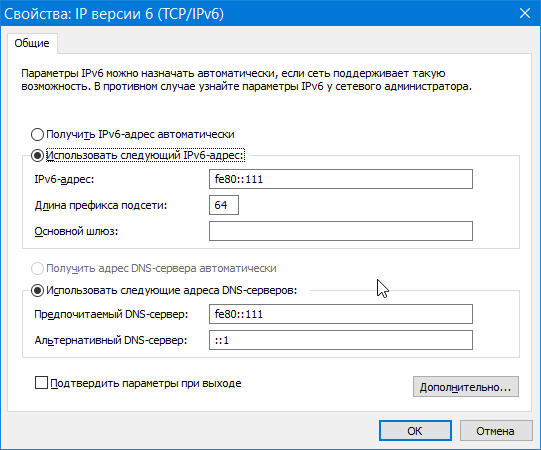The height and width of the screenshot is (450, 541).
Task: Focus the subnet prefix length field showing 64
Action: point(224,205)
